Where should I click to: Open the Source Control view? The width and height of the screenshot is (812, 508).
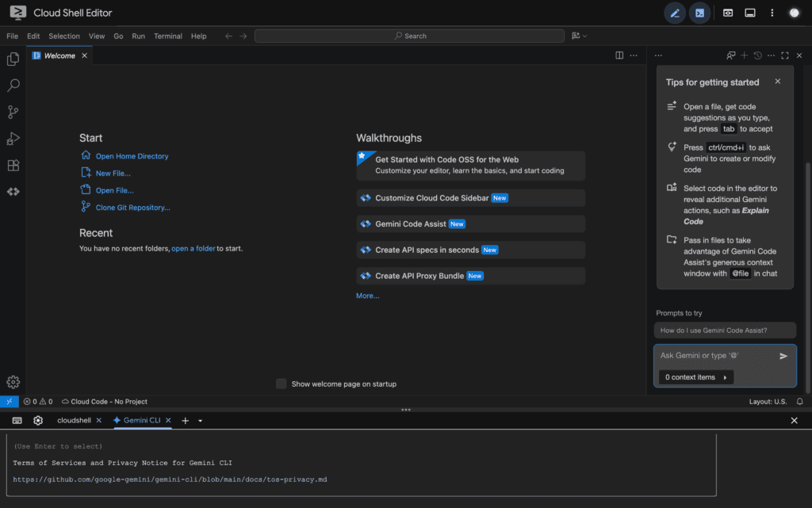[x=13, y=112]
